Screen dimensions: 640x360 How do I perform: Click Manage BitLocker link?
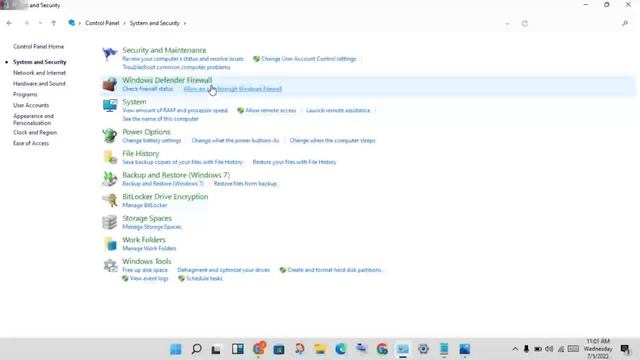[x=145, y=205]
